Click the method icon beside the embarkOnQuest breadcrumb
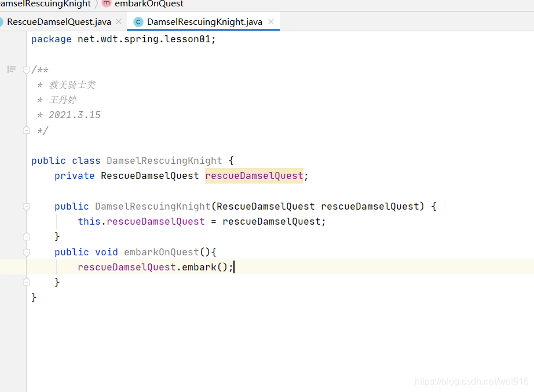The width and height of the screenshot is (534, 392). (107, 3)
